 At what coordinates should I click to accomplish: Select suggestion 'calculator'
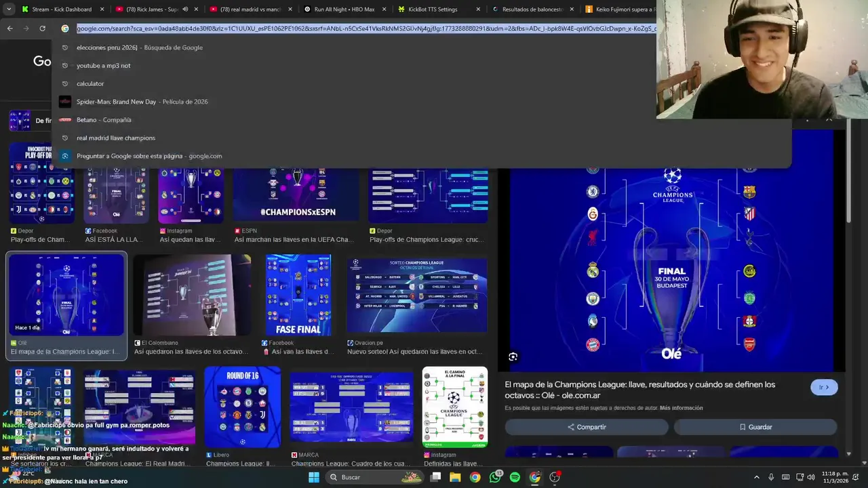pos(421,83)
